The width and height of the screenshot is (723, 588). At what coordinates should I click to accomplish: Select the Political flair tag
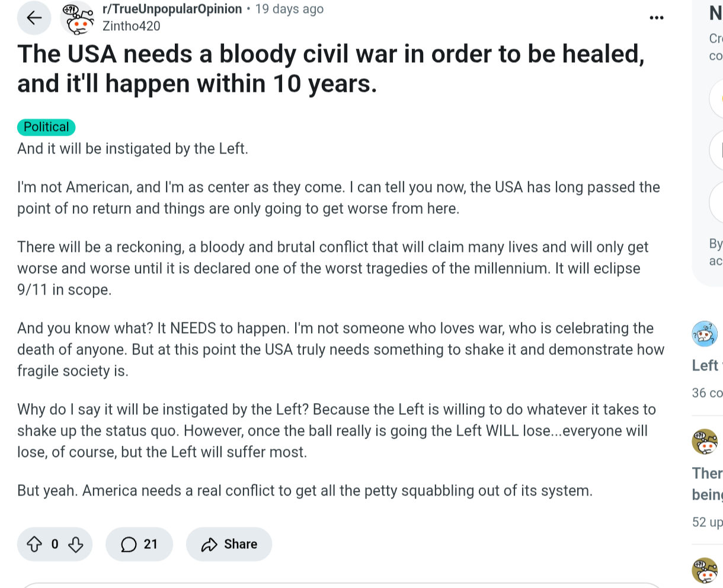click(x=46, y=127)
